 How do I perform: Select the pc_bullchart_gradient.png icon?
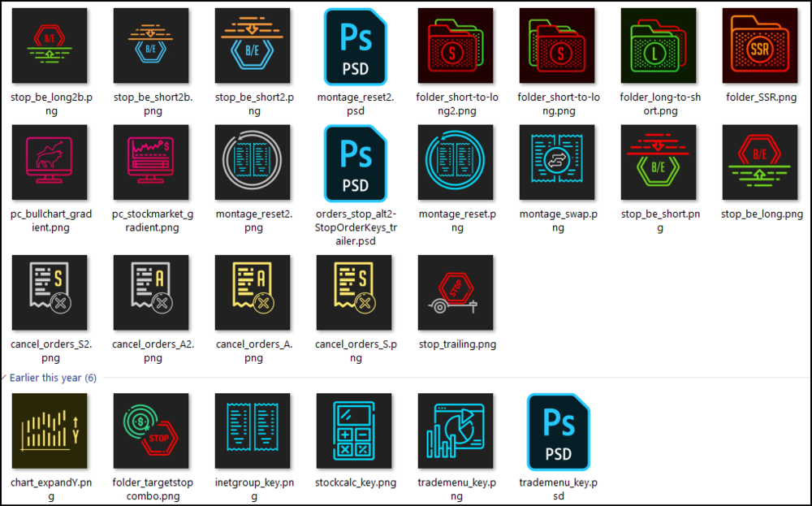(x=50, y=162)
